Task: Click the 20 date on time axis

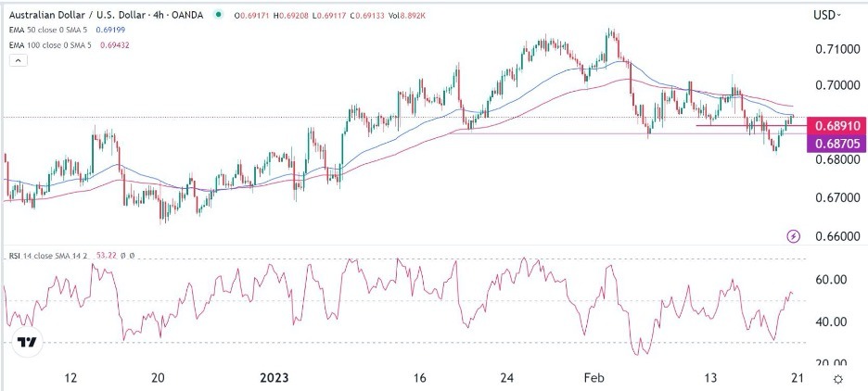Action: coord(158,378)
